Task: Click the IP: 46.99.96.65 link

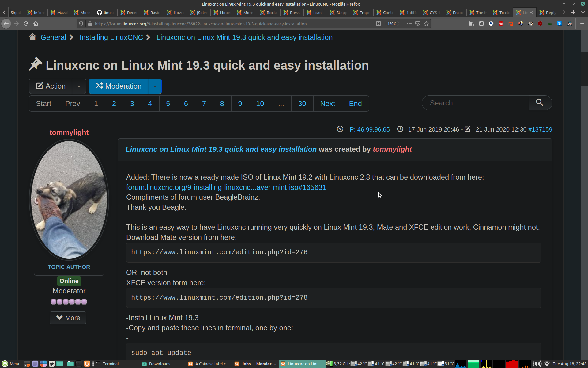Action: [369, 129]
